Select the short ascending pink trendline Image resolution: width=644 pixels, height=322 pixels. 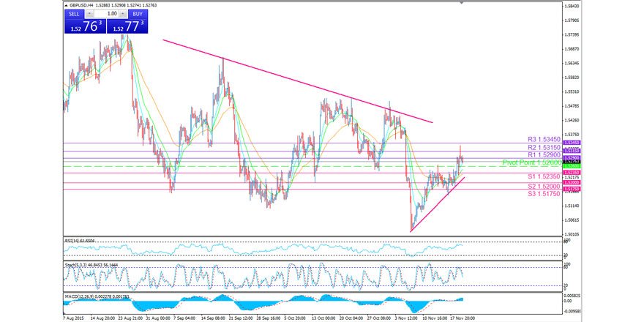click(x=438, y=204)
